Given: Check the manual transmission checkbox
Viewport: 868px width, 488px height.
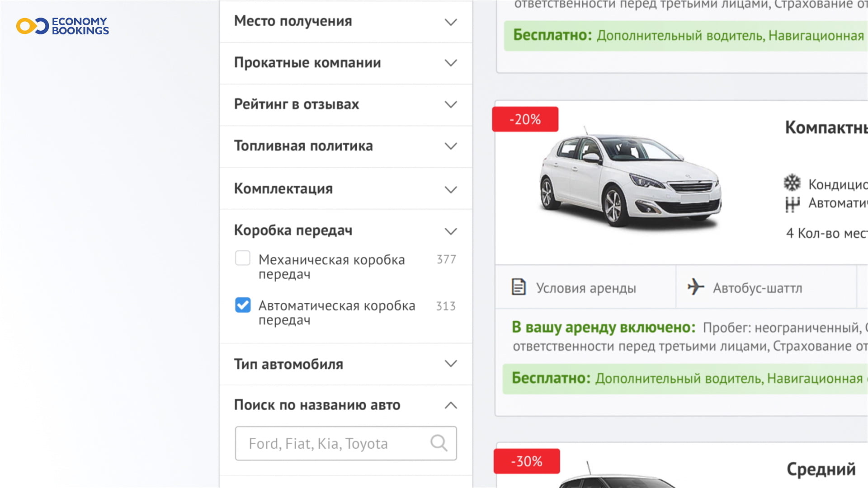Looking at the screenshot, I should (243, 258).
